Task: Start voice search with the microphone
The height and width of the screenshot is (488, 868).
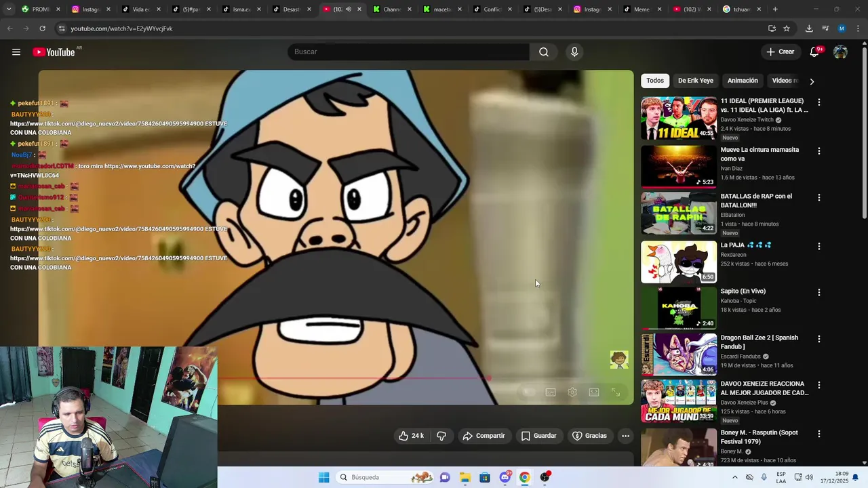Action: (574, 52)
